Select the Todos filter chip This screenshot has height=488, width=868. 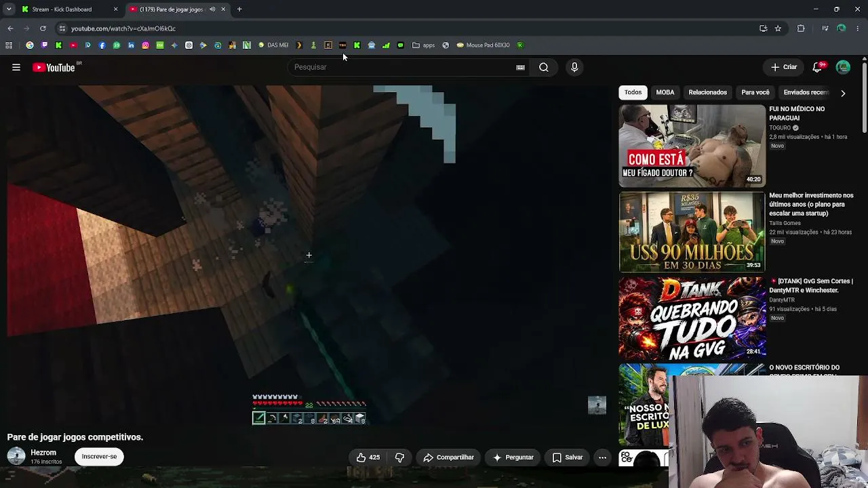click(x=633, y=92)
